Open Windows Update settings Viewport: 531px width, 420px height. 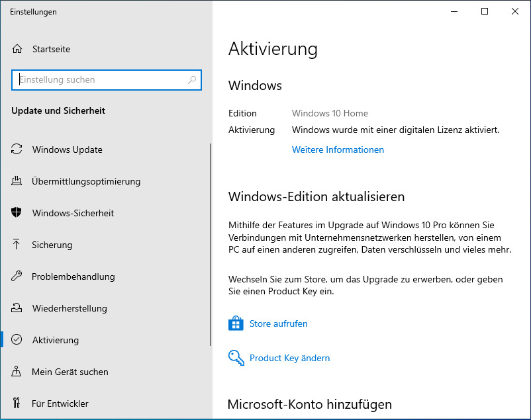click(105, 149)
